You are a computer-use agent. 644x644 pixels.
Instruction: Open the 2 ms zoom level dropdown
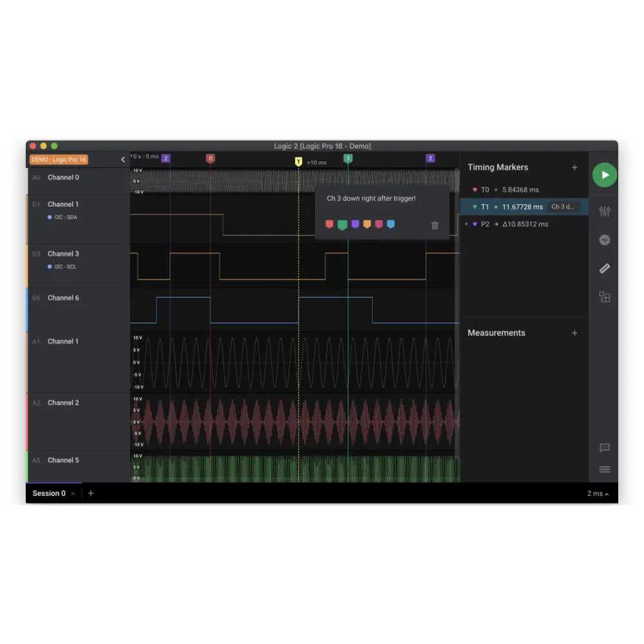click(596, 493)
